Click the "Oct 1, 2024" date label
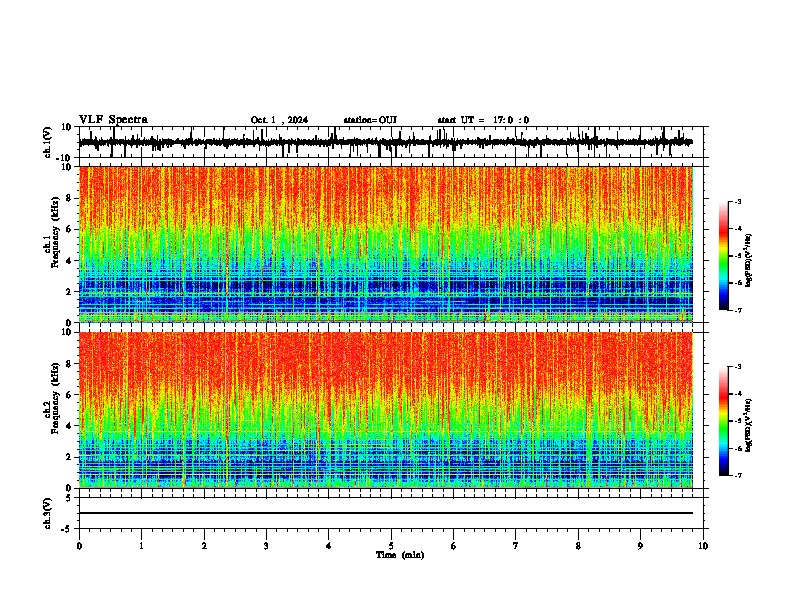This screenshot has width=792, height=612. tap(279, 120)
